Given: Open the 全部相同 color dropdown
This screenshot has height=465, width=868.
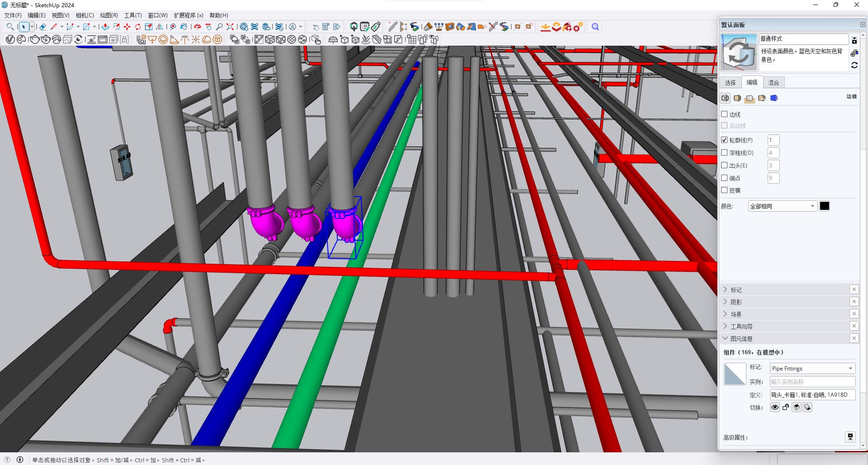Looking at the screenshot, I should point(782,206).
